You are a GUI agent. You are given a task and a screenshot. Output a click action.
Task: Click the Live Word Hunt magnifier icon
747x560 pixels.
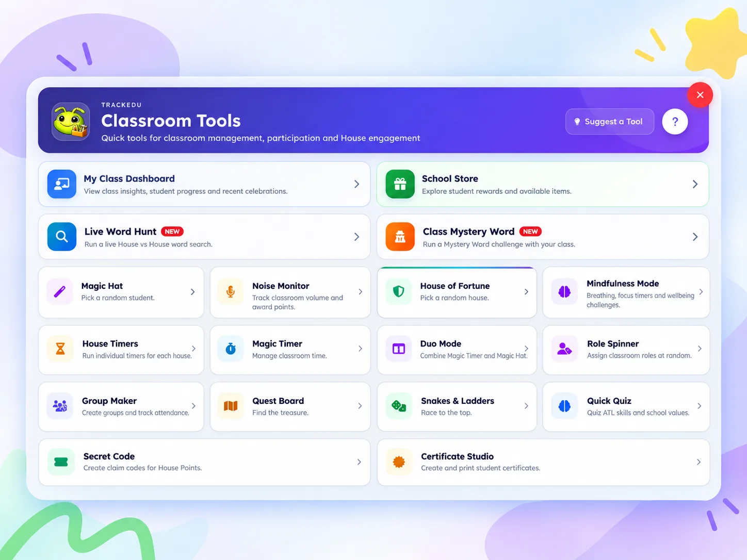click(x=62, y=237)
